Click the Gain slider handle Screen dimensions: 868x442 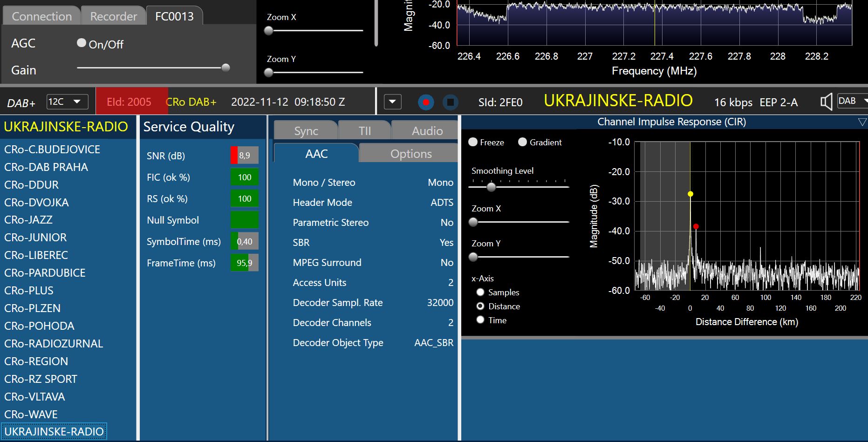click(x=226, y=68)
